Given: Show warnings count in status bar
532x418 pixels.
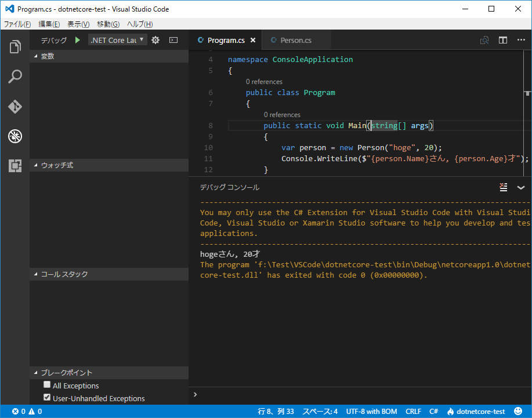Looking at the screenshot, I should point(35,411).
